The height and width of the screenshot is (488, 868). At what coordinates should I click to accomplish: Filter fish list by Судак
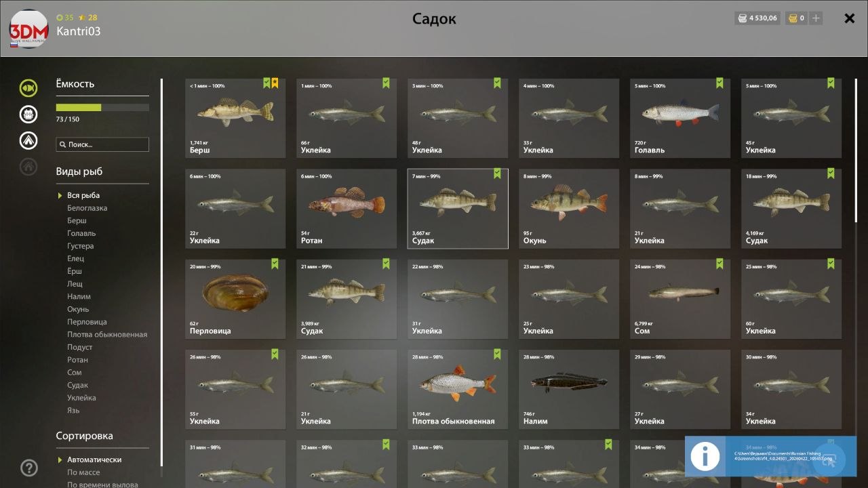tap(77, 385)
